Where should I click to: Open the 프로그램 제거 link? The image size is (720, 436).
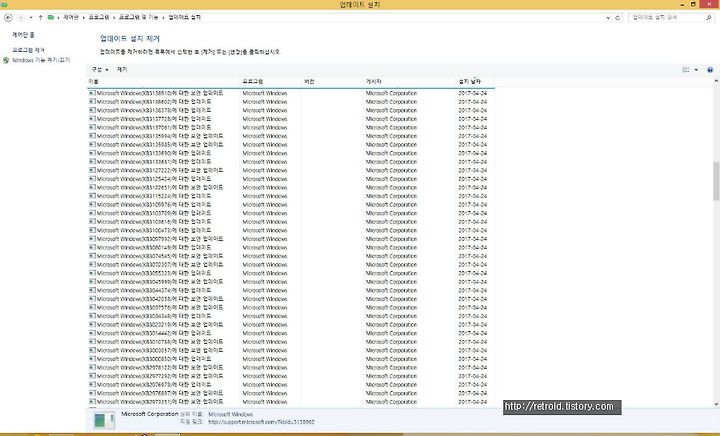(x=28, y=50)
